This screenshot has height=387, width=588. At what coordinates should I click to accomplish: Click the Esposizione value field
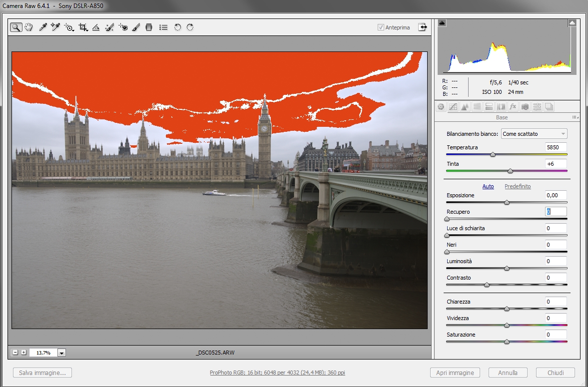(556, 195)
